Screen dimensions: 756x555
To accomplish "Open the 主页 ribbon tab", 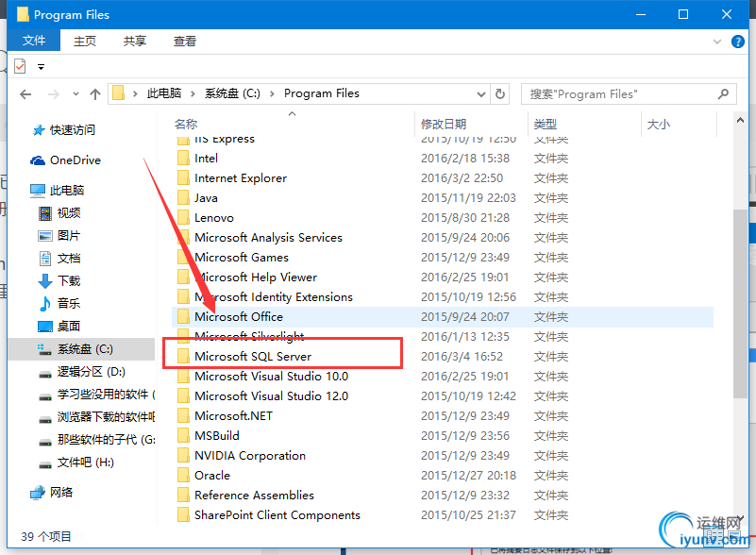I will pyautogui.click(x=85, y=41).
